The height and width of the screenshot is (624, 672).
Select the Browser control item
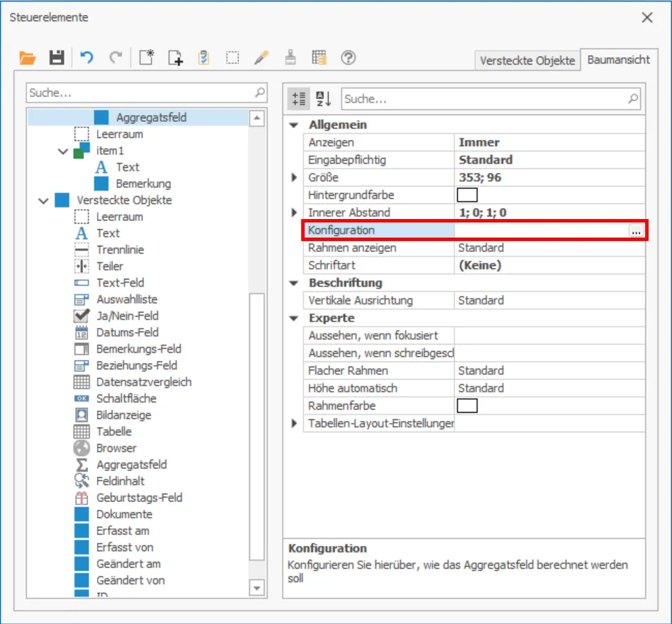tap(105, 448)
